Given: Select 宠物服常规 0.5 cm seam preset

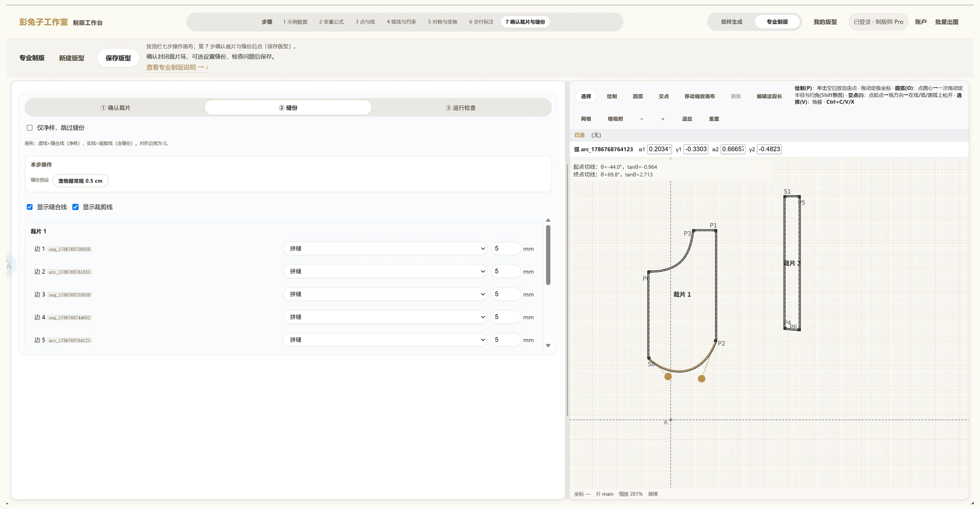Looking at the screenshot, I should click(80, 181).
